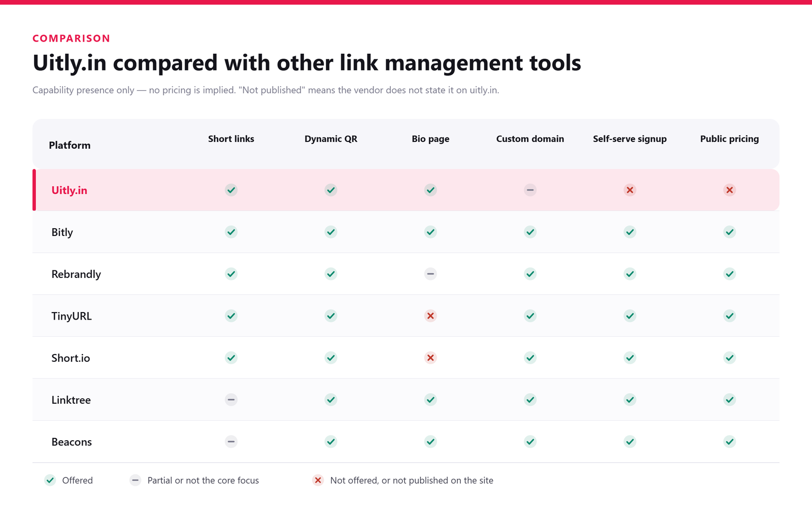Click Beacons Custom domain check icon
The width and height of the screenshot is (812, 522).
[530, 442]
